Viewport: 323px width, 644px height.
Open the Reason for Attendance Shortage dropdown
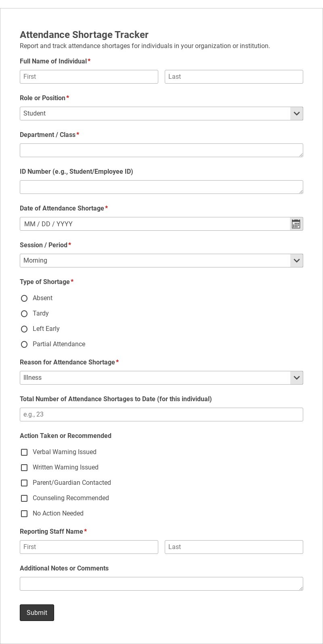tap(161, 378)
